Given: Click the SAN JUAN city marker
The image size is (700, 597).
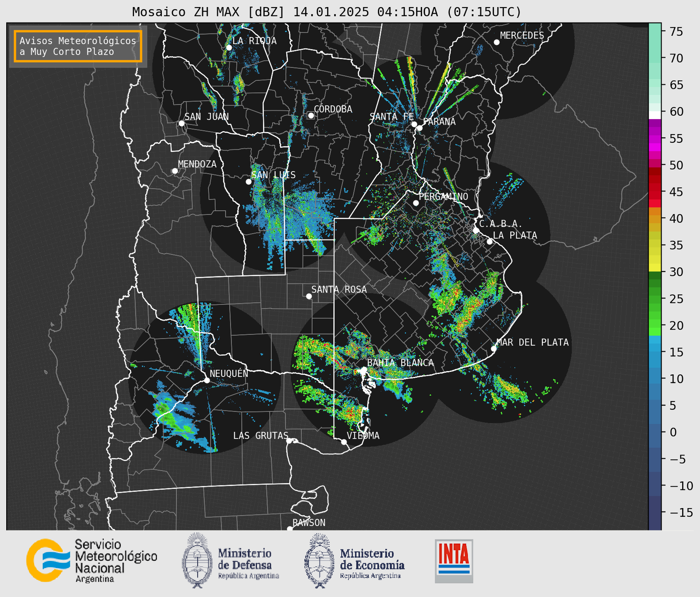Looking at the screenshot, I should [181, 123].
